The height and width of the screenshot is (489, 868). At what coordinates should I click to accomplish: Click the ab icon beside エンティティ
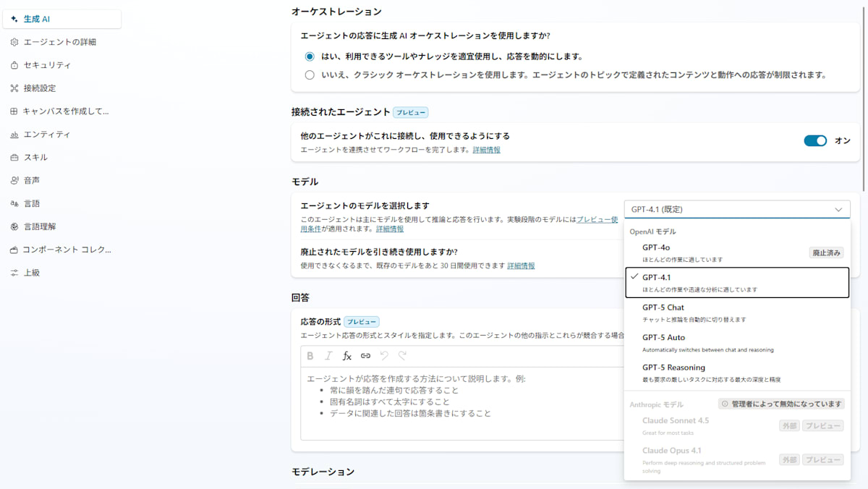pyautogui.click(x=14, y=135)
